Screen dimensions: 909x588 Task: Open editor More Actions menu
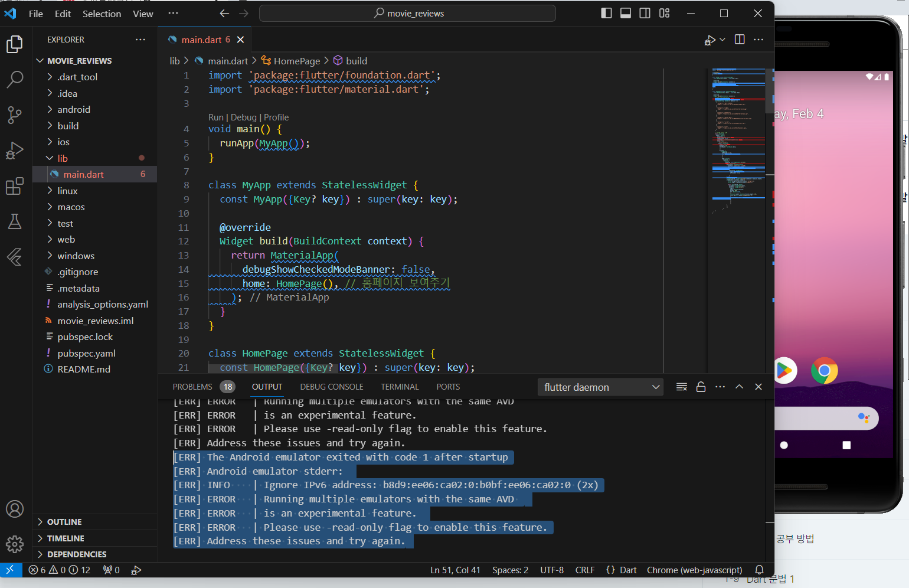pyautogui.click(x=758, y=40)
